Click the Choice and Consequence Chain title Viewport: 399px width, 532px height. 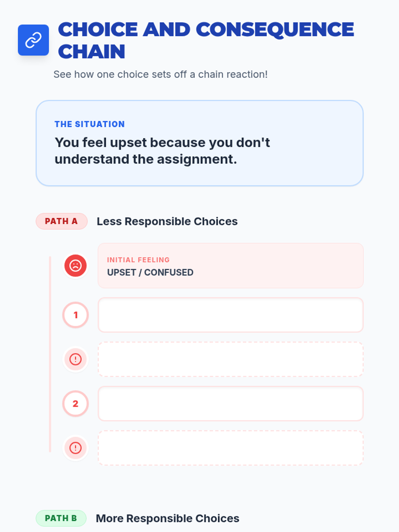pos(206,40)
